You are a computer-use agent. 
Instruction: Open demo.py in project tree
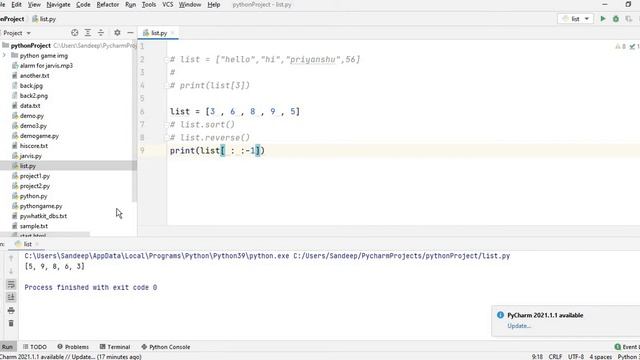(31, 116)
